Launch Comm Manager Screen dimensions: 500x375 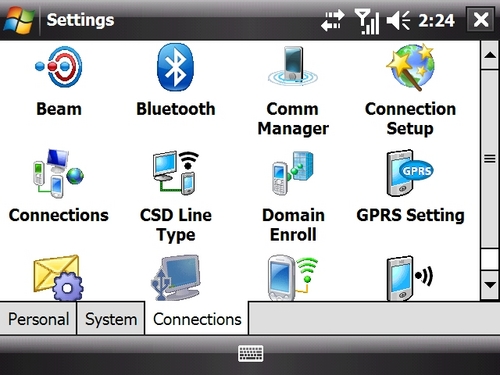click(293, 66)
